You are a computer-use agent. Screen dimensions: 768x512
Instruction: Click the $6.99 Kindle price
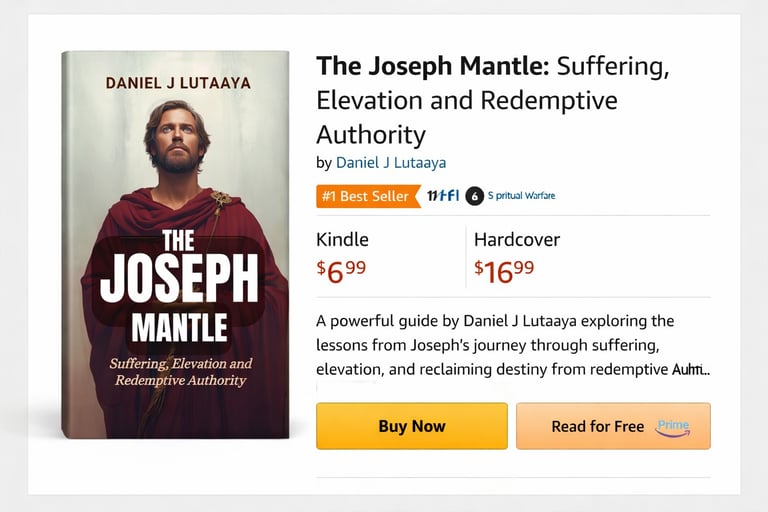341,270
